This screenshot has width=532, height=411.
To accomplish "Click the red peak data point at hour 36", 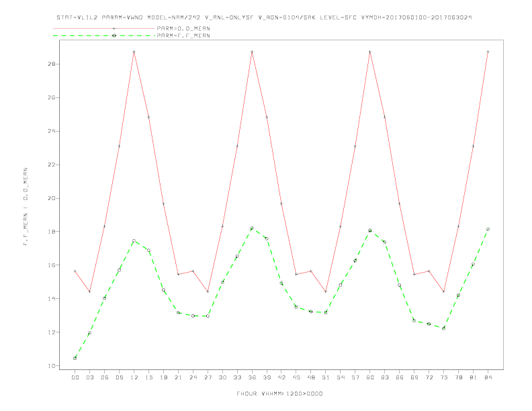I will pos(252,52).
